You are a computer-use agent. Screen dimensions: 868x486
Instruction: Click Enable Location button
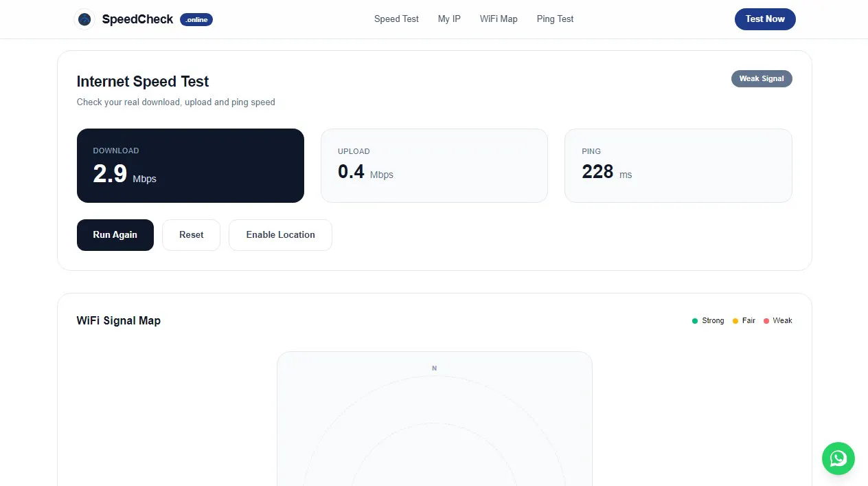(280, 235)
